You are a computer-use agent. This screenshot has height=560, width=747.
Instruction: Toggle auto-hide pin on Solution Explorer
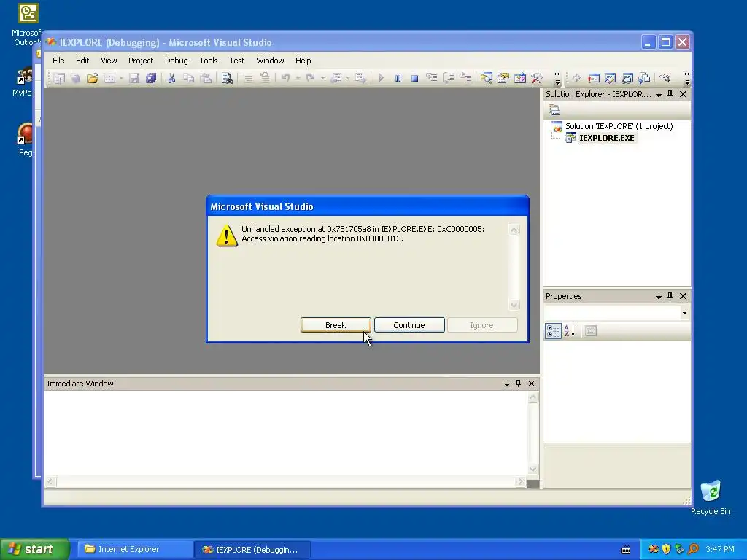670,94
